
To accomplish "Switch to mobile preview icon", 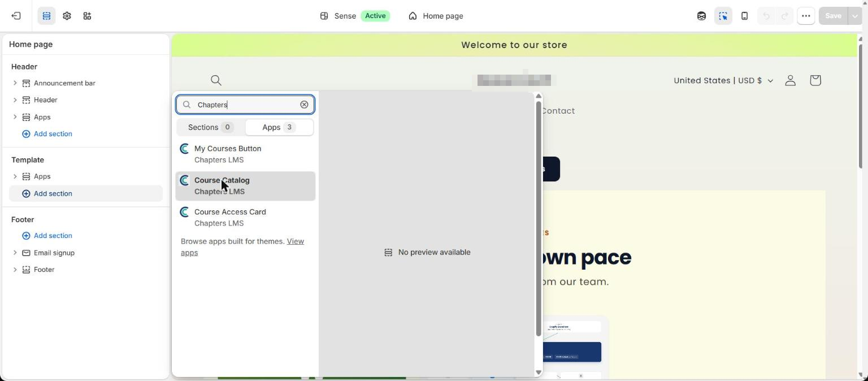I will [x=744, y=16].
